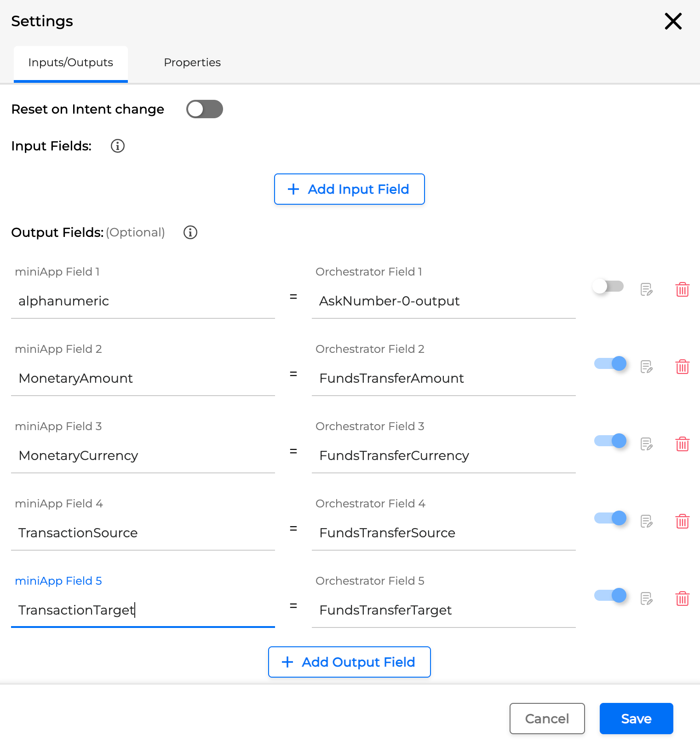The image size is (700, 748).
Task: Click the Input Fields info icon
Action: point(118,146)
